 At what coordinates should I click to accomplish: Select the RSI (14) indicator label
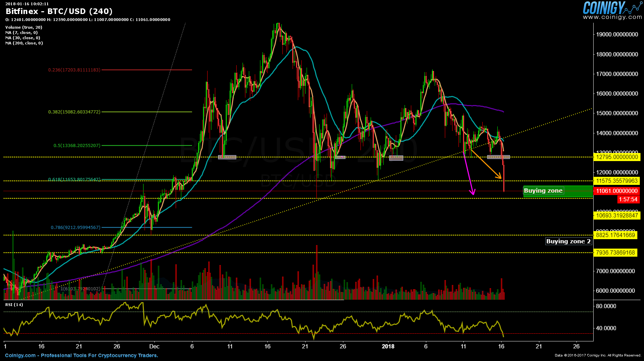point(14,305)
